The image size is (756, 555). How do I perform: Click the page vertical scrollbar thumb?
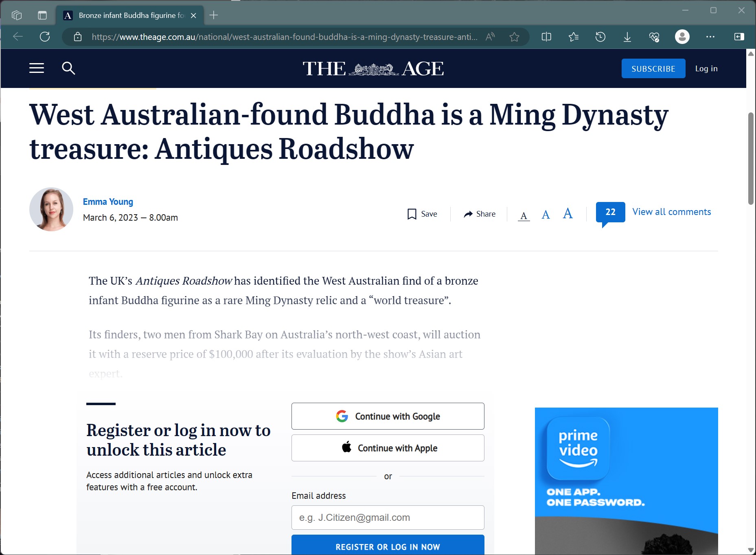(751, 158)
